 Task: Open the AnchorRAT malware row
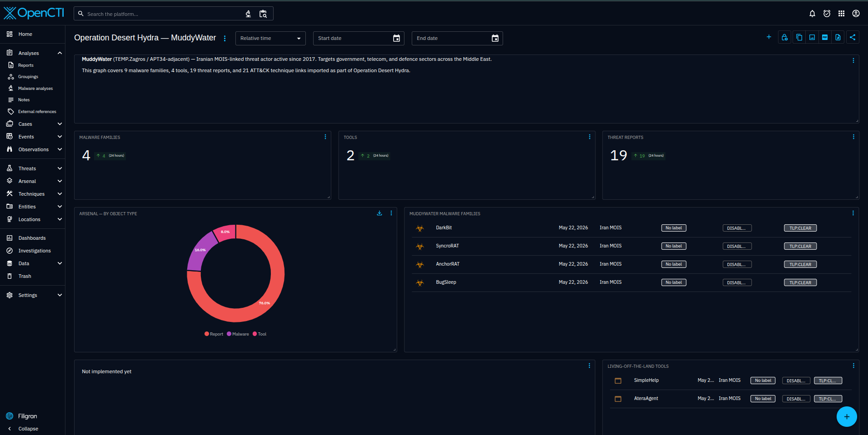click(631, 264)
